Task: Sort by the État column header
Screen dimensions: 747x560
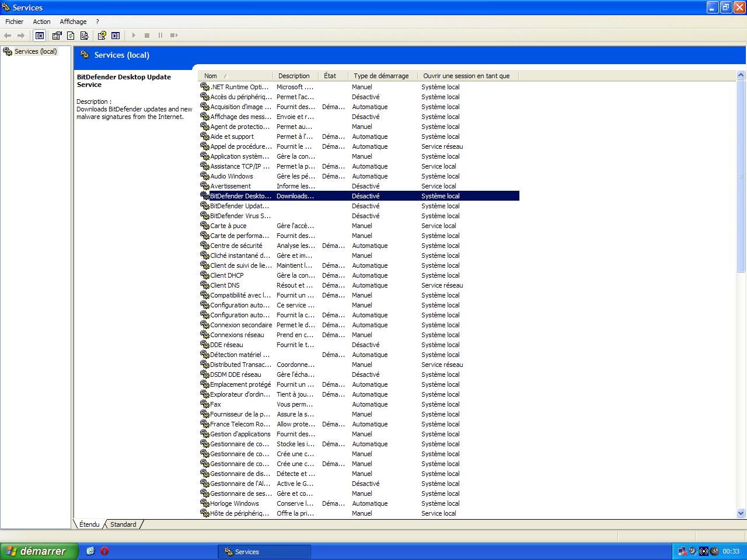Action: tap(333, 76)
